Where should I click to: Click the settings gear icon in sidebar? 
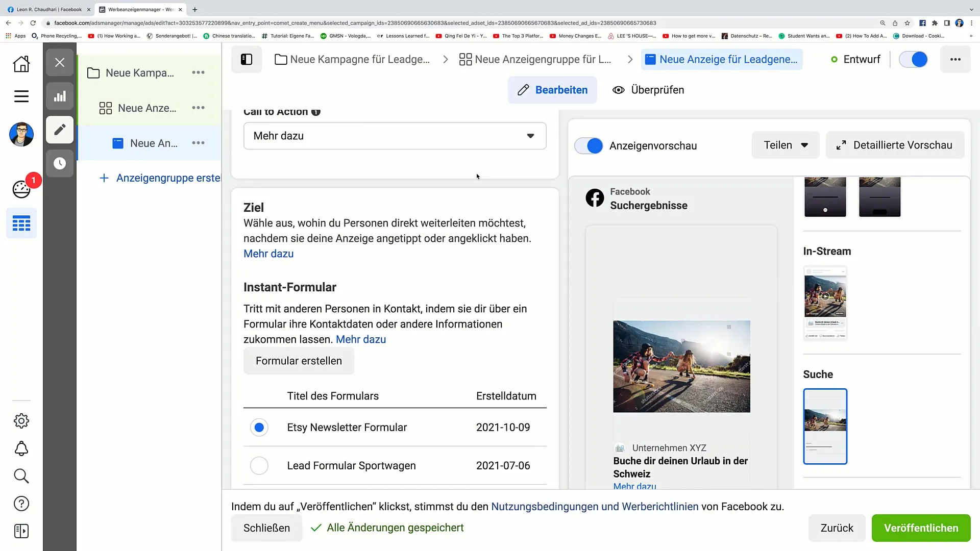[x=21, y=420]
